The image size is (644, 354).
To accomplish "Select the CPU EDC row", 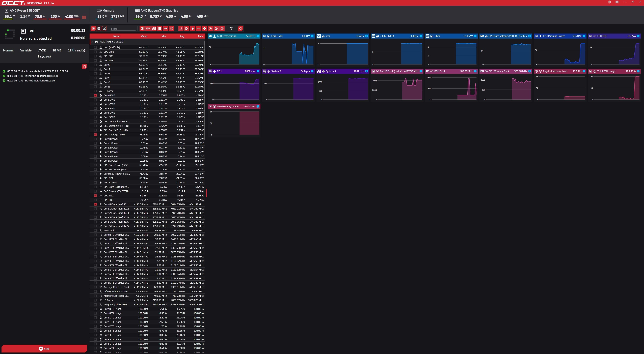I will tap(147, 200).
